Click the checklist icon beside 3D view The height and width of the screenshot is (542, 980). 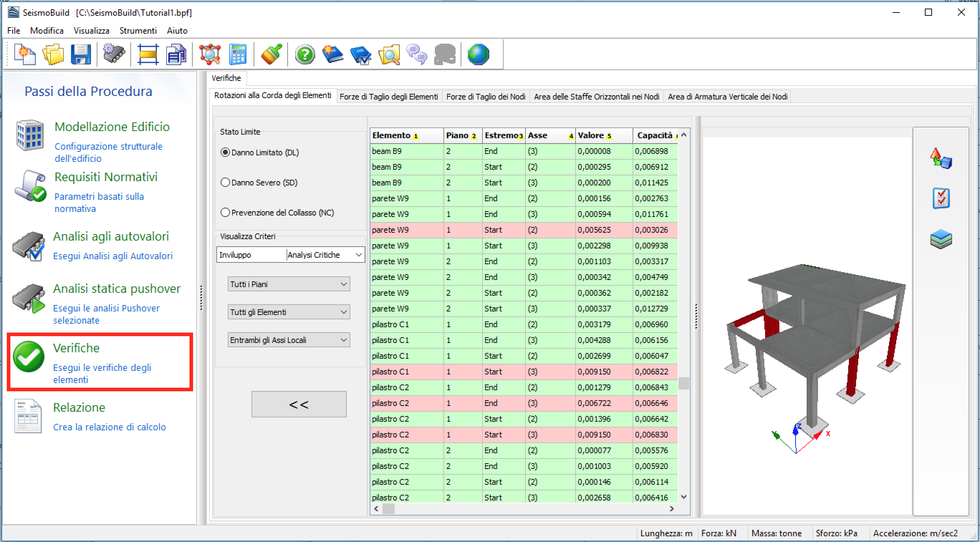(941, 198)
